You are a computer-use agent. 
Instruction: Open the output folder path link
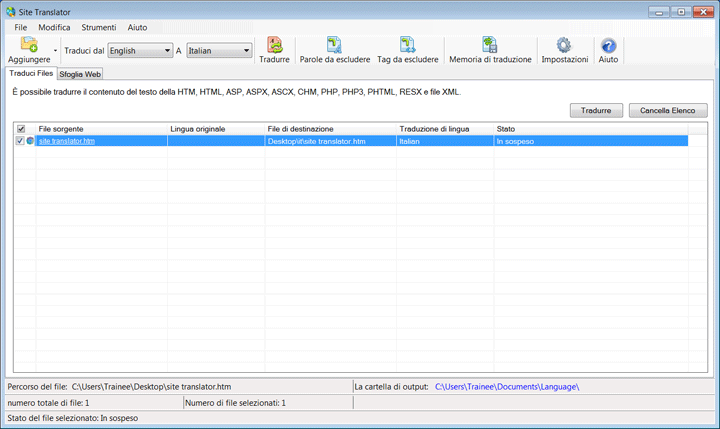(x=507, y=387)
